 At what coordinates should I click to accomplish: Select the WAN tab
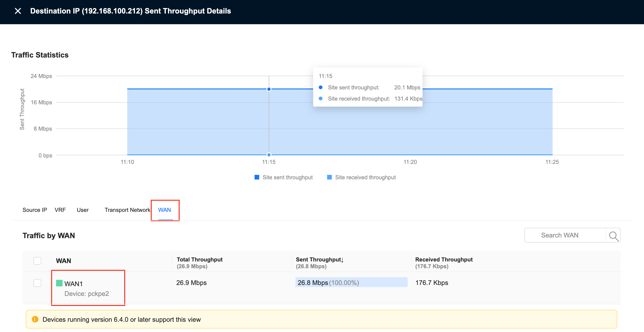164,210
